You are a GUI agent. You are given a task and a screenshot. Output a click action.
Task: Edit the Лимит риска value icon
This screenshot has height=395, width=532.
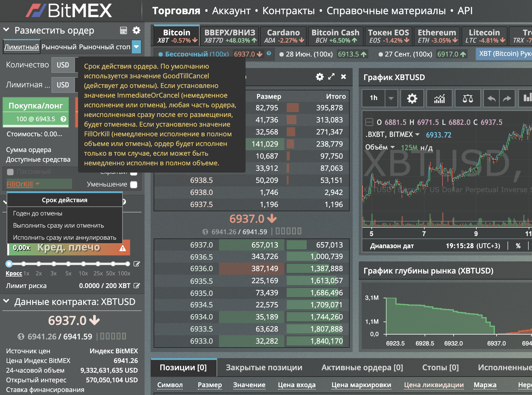click(x=137, y=286)
